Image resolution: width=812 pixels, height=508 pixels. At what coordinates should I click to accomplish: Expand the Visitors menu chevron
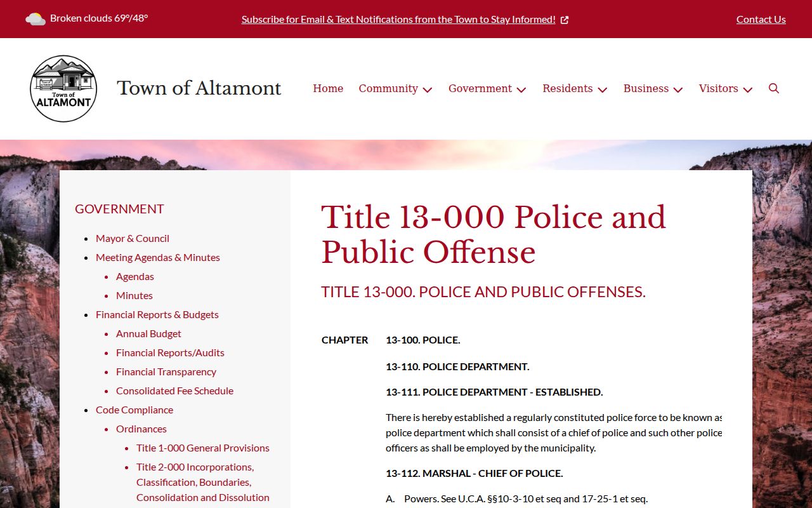pyautogui.click(x=748, y=90)
